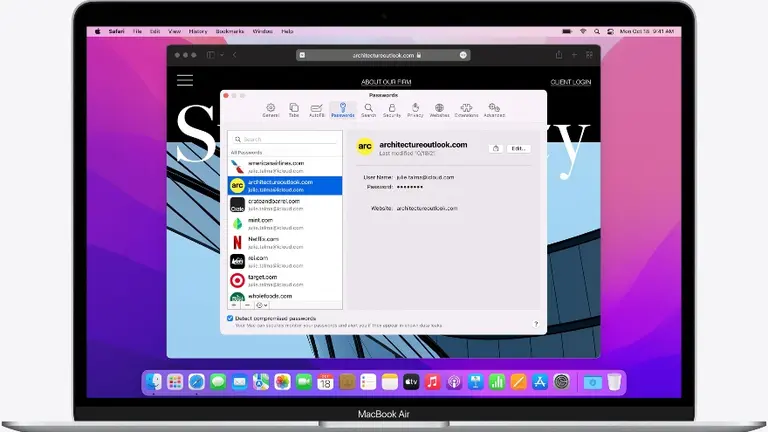The height and width of the screenshot is (432, 768).
Task: Click the Edit… button
Action: click(x=518, y=148)
